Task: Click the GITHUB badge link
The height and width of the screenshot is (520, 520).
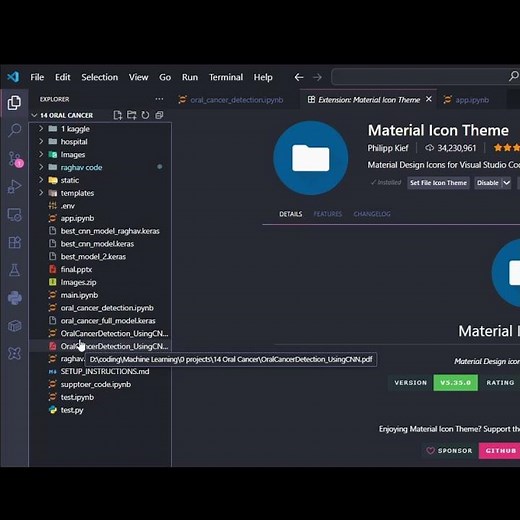Action: pyautogui.click(x=499, y=451)
